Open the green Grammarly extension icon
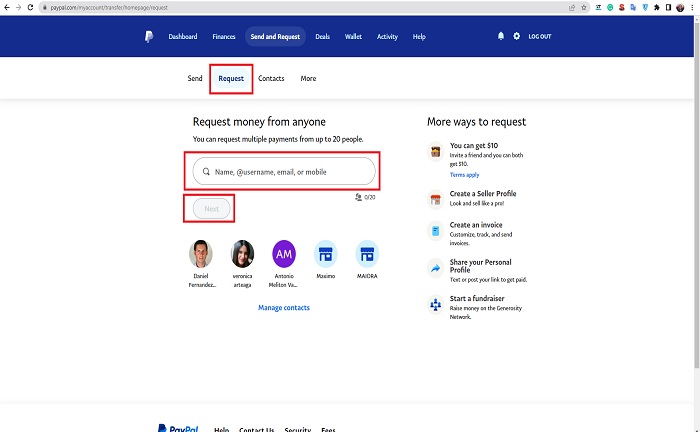Image resolution: width=700 pixels, height=432 pixels. tap(610, 8)
